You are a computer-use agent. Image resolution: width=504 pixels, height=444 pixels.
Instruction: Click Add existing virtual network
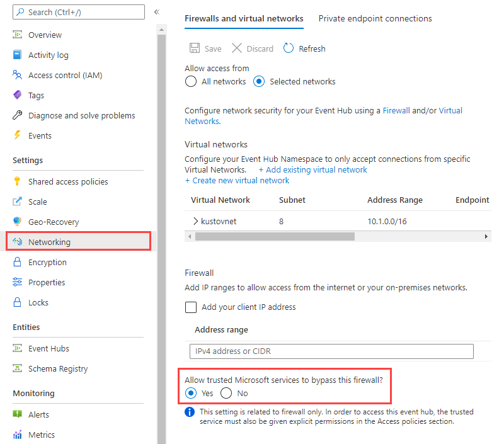(312, 169)
